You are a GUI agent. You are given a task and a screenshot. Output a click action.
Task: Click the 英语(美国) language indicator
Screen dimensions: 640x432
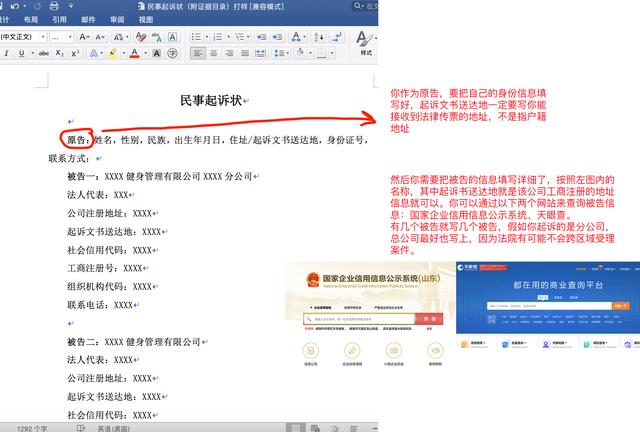pos(113,428)
